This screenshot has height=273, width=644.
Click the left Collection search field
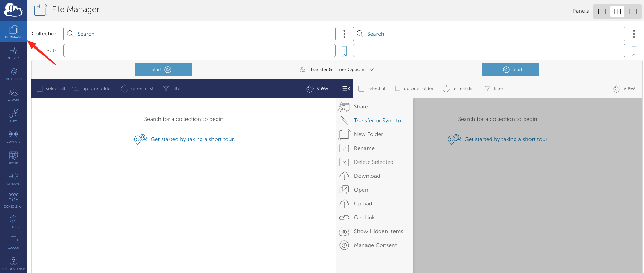point(199,34)
